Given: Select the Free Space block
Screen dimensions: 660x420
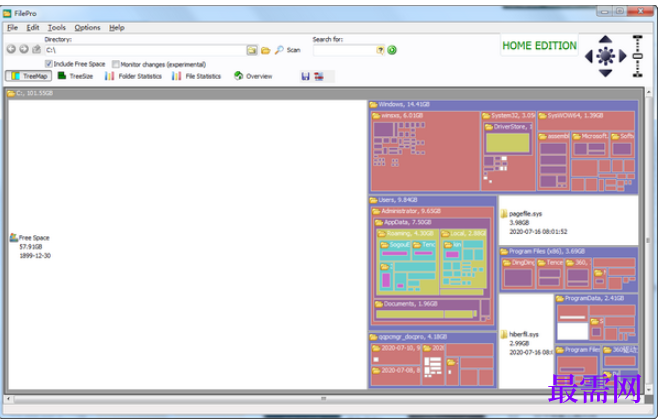Looking at the screenshot, I should click(187, 244).
